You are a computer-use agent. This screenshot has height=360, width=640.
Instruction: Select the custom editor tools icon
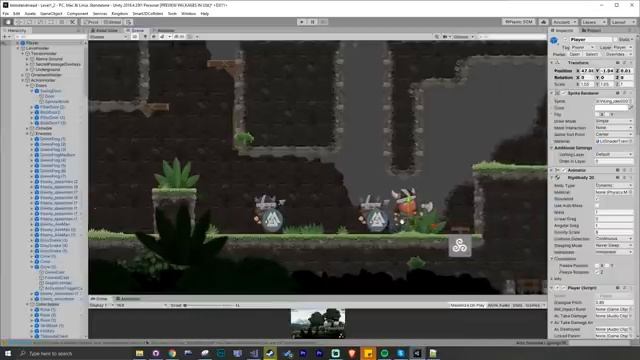coord(73,22)
